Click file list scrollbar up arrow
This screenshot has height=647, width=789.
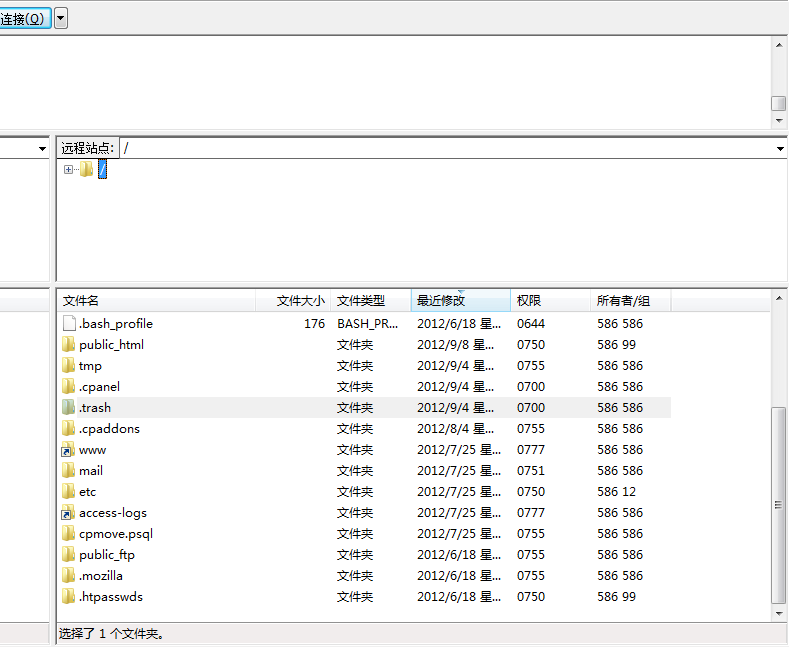(x=778, y=298)
